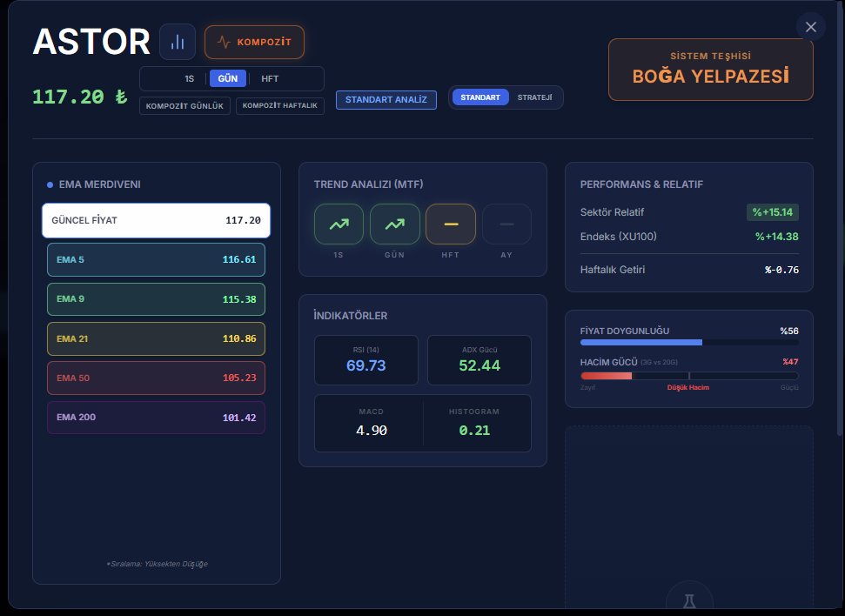Click the BOĞA YELPAZESİ system diagnosis card
This screenshot has width=845, height=616.
pos(710,70)
